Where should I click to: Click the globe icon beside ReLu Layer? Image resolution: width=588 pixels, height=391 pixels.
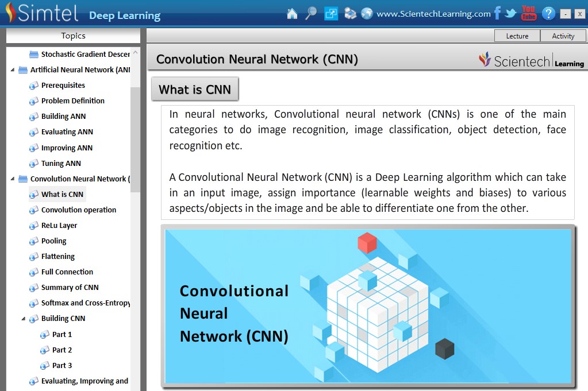tap(34, 226)
